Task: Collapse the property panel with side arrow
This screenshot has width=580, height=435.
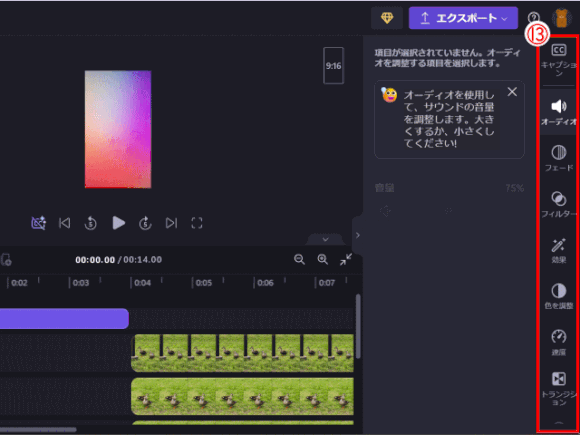Action: (x=357, y=235)
